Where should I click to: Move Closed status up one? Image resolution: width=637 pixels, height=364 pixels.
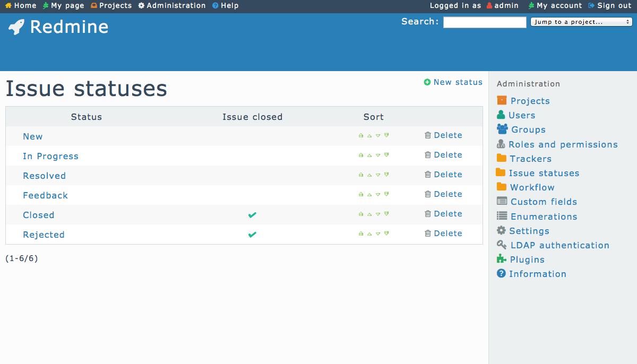pyautogui.click(x=369, y=214)
